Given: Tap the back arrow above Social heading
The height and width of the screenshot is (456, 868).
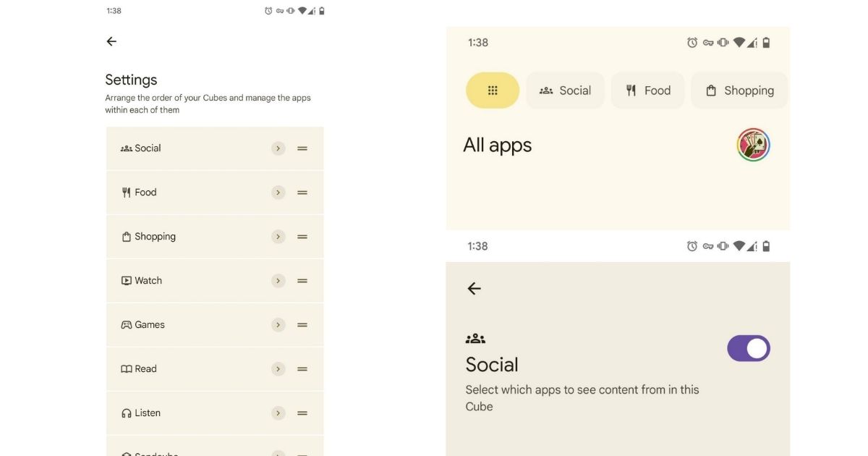Looking at the screenshot, I should pyautogui.click(x=474, y=288).
